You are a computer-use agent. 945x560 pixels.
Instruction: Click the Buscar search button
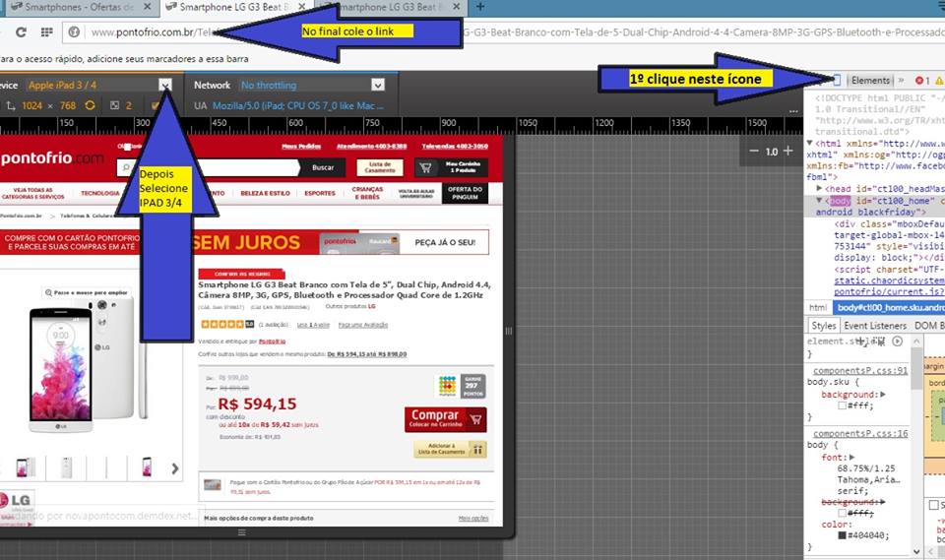pyautogui.click(x=323, y=167)
